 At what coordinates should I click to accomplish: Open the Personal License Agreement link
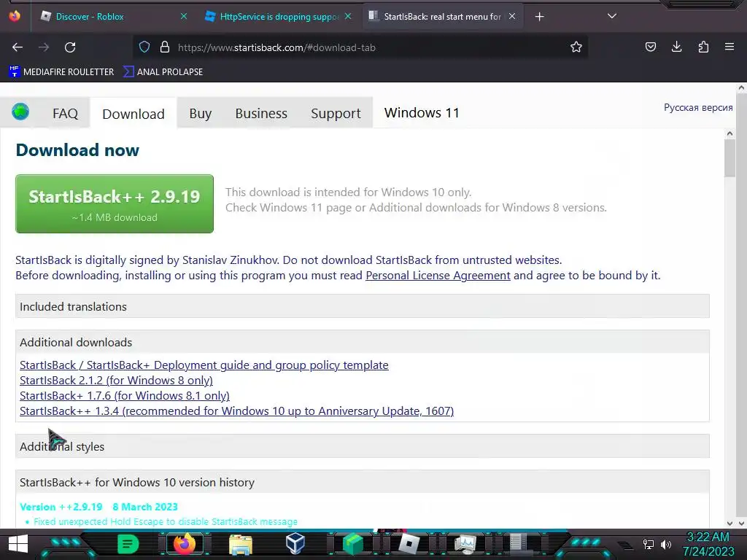438,275
